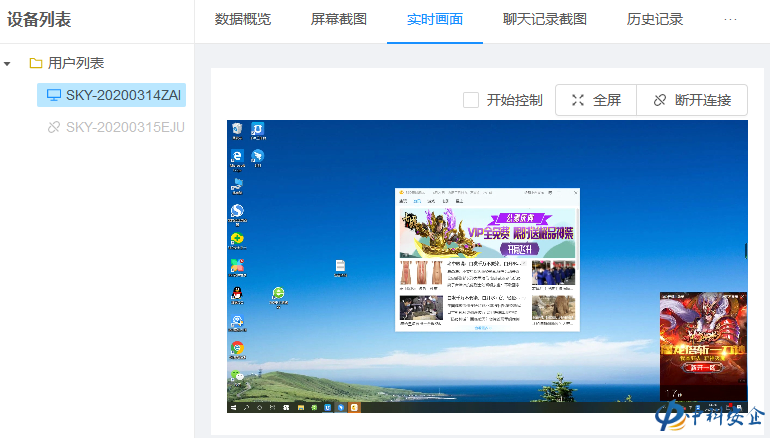Click the 全屏 fullscreen button

click(596, 100)
